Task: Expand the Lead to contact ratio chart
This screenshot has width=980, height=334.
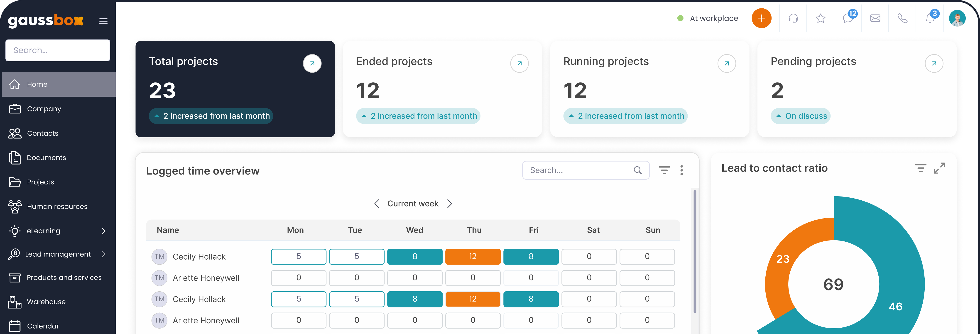Action: pos(939,168)
